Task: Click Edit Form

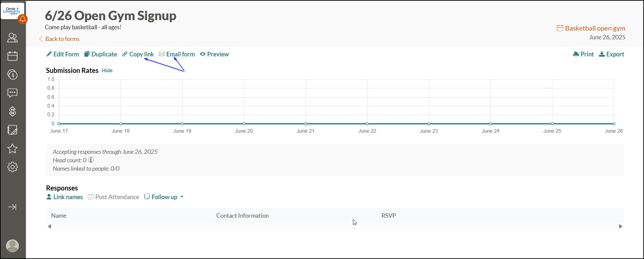Action: click(x=63, y=54)
